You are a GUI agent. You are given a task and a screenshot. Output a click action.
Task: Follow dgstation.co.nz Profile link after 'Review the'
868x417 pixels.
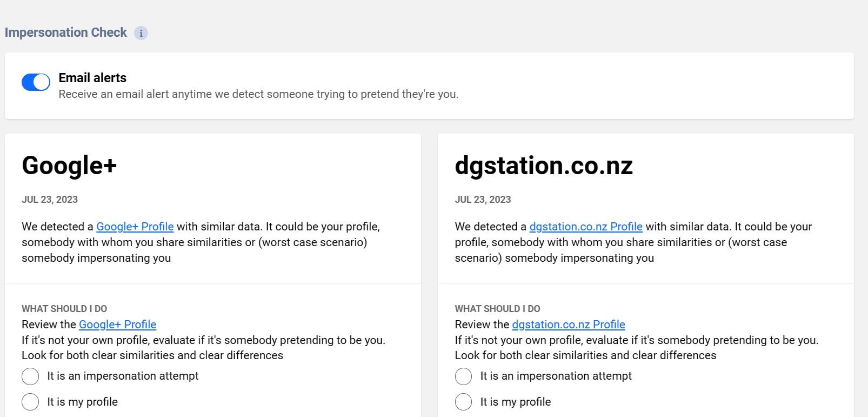[569, 325]
